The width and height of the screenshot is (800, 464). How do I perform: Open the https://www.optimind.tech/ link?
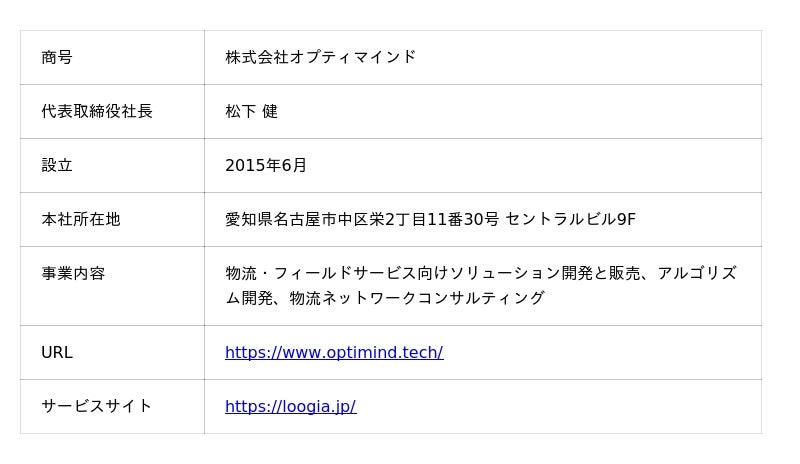point(334,352)
